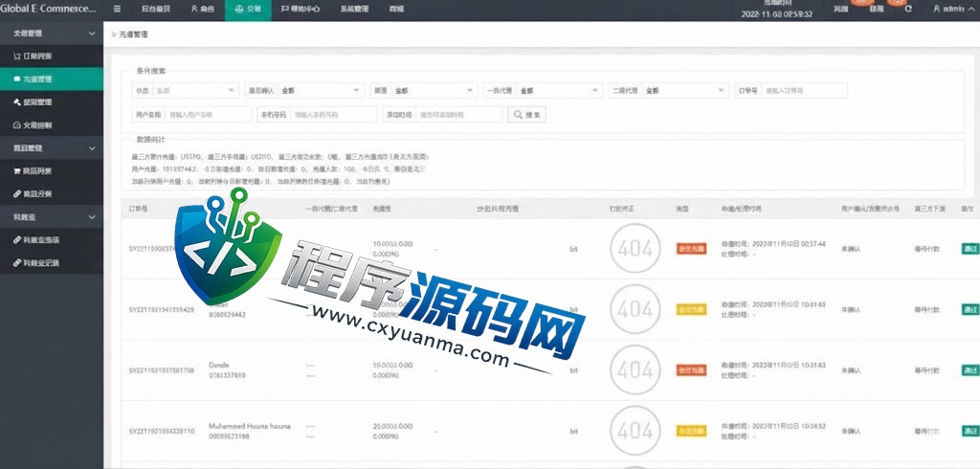Click the refresh icon beside admin
This screenshot has height=469, width=980.
(908, 9)
